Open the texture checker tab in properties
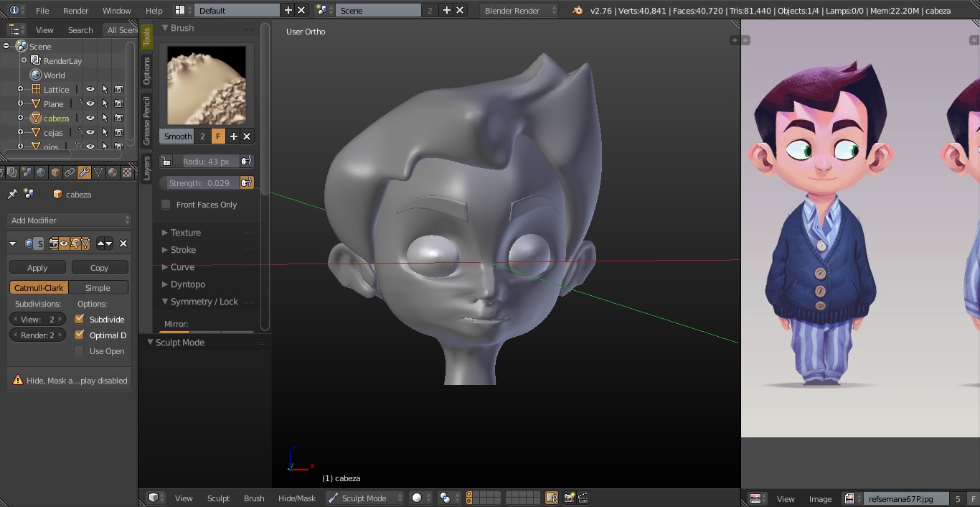This screenshot has width=980, height=507. coord(127,172)
